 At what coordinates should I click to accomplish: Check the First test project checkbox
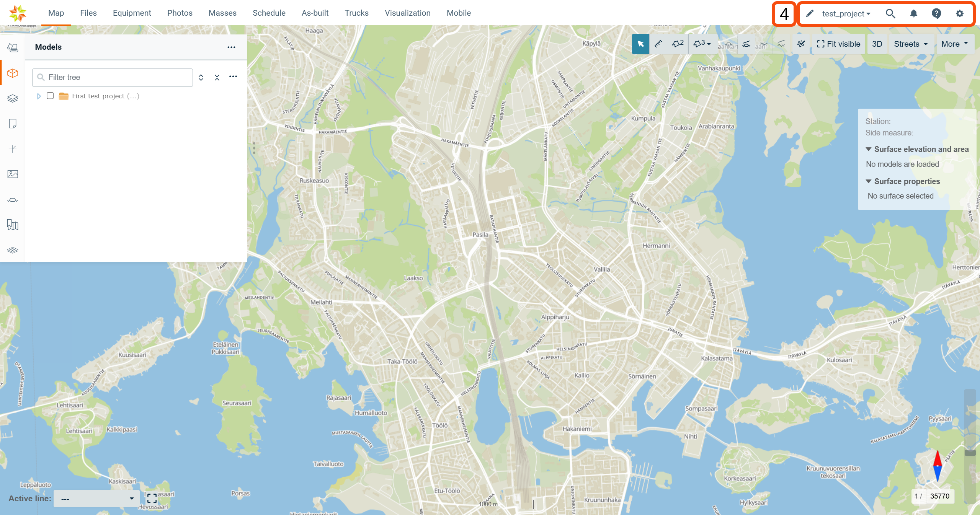50,96
